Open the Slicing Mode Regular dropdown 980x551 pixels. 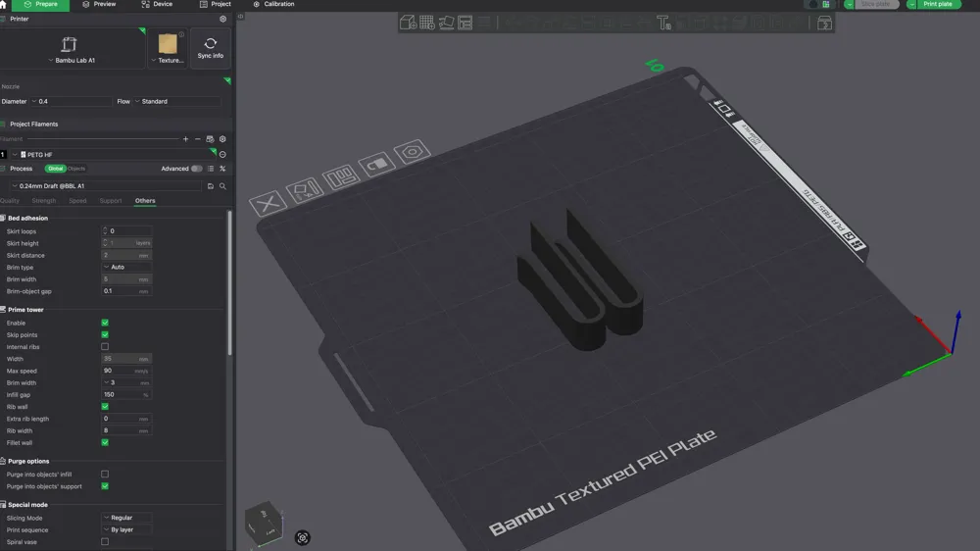coord(126,518)
